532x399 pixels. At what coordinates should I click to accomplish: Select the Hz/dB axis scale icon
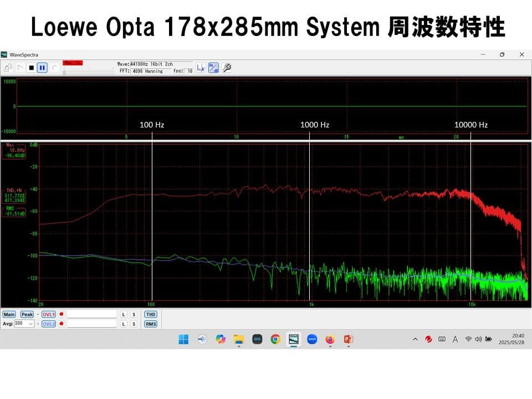pos(213,68)
